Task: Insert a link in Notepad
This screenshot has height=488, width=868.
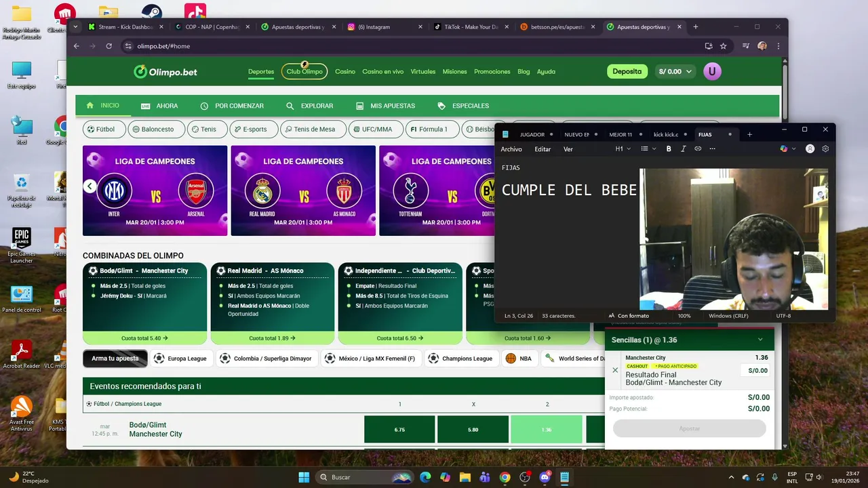Action: pyautogui.click(x=698, y=149)
